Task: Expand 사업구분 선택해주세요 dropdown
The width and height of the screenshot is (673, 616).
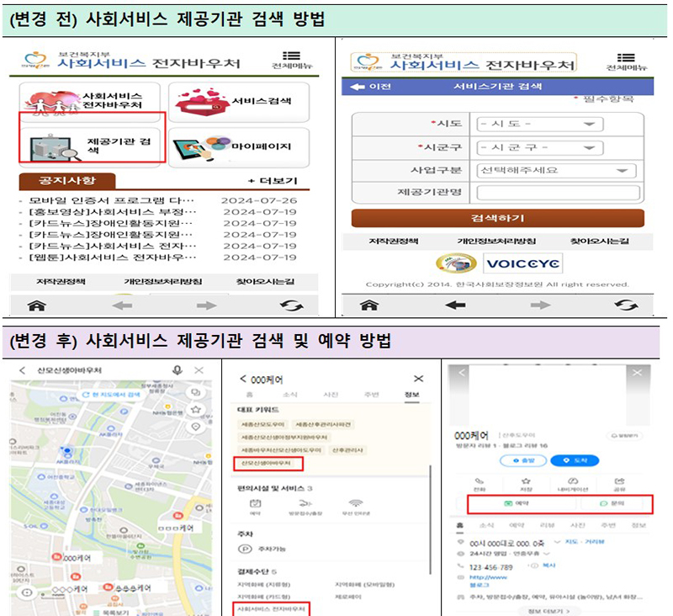Action: click(554, 171)
